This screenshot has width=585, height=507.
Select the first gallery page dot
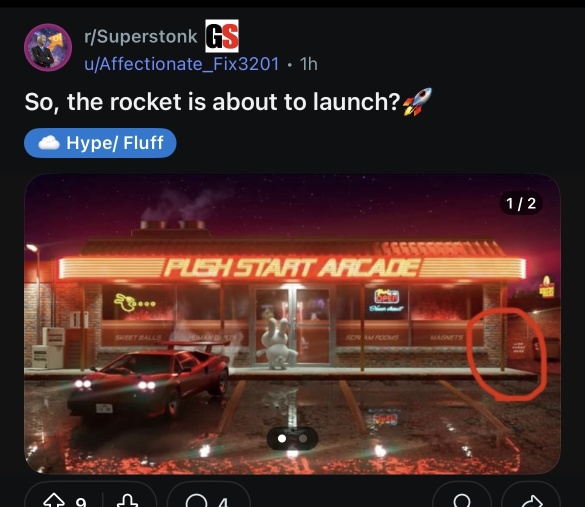click(x=282, y=439)
